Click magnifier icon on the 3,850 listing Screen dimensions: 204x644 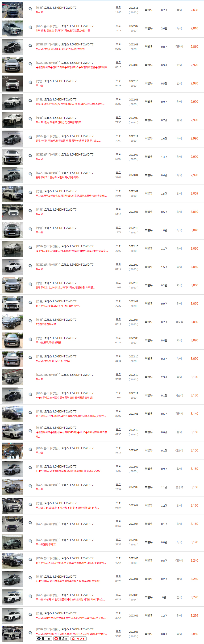point(30,633)
